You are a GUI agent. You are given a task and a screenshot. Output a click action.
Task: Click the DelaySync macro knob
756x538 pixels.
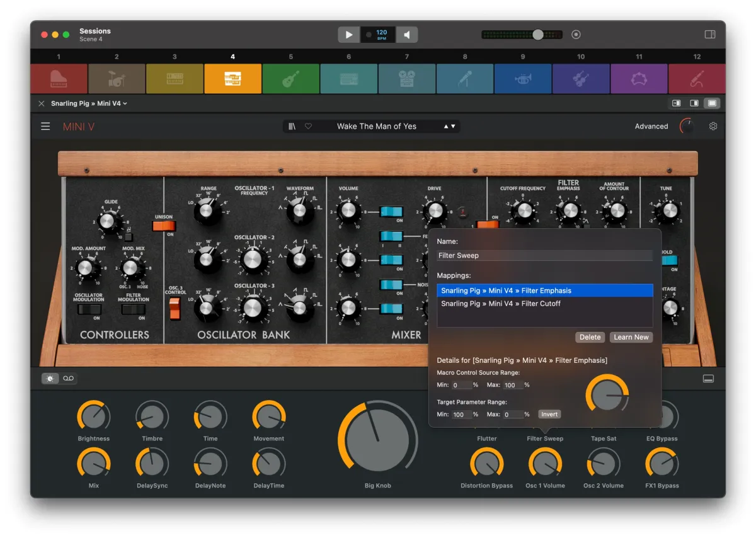click(152, 464)
